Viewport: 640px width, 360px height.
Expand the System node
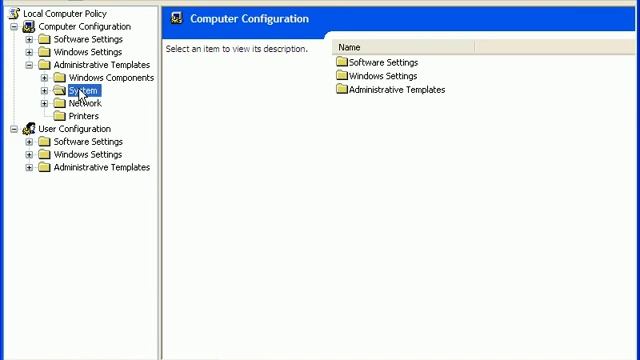point(44,91)
